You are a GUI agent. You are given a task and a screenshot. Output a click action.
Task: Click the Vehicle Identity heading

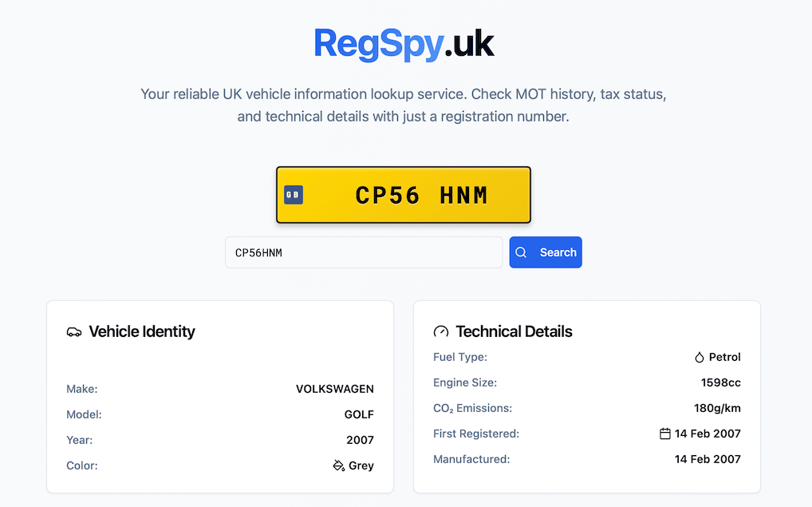point(142,332)
